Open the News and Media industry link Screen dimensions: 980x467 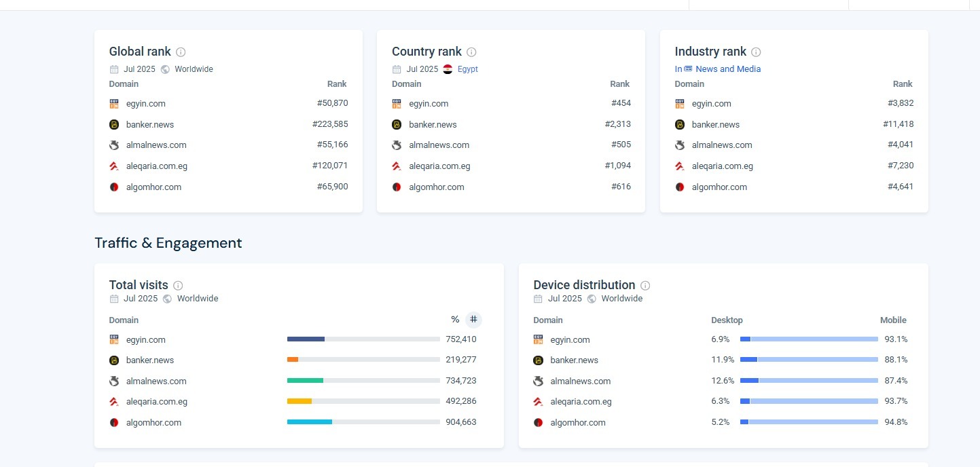tap(728, 69)
